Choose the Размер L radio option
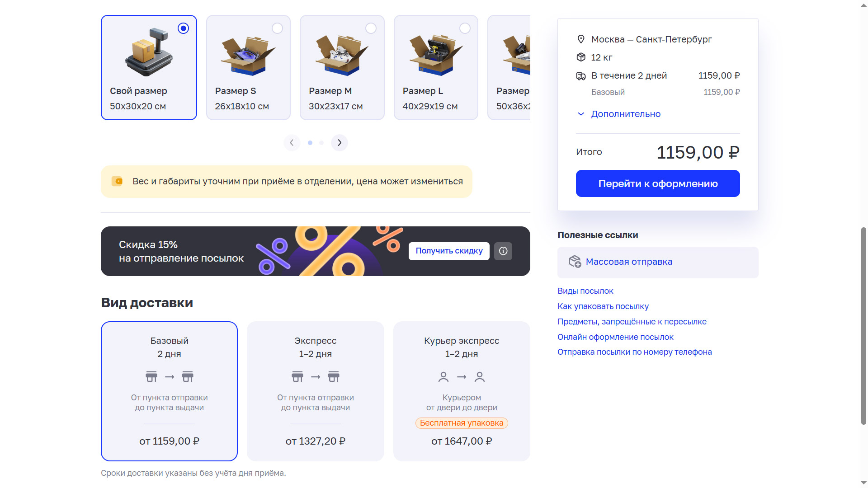The height and width of the screenshot is (488, 868). click(465, 28)
